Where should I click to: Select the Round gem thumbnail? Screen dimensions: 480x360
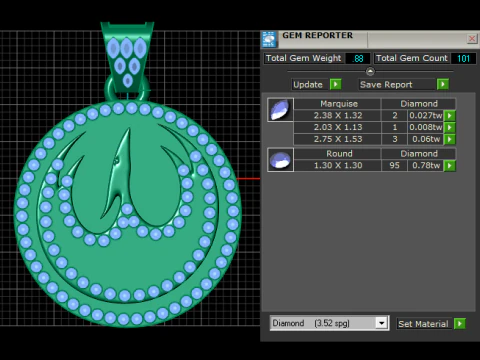point(280,160)
